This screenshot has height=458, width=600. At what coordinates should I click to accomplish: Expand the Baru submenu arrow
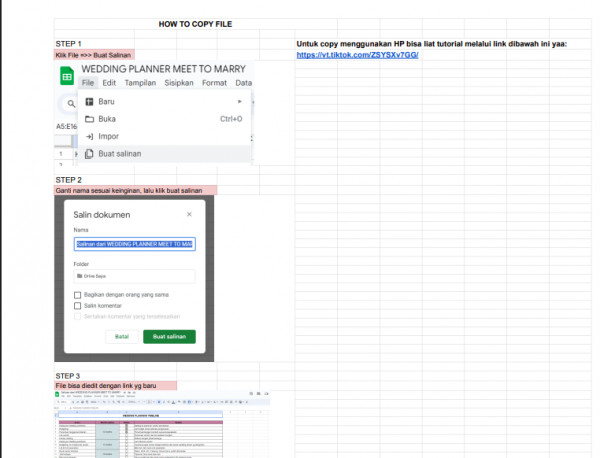pyautogui.click(x=240, y=101)
